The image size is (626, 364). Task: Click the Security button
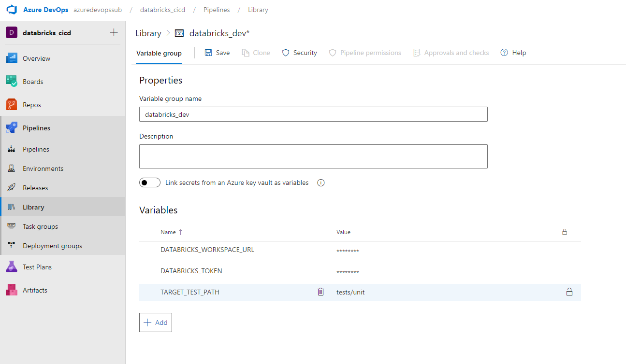299,53
